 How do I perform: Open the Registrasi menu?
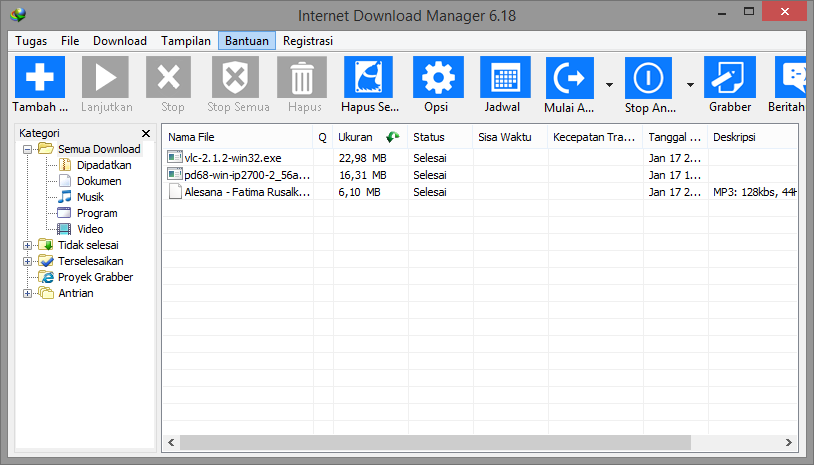pos(308,41)
